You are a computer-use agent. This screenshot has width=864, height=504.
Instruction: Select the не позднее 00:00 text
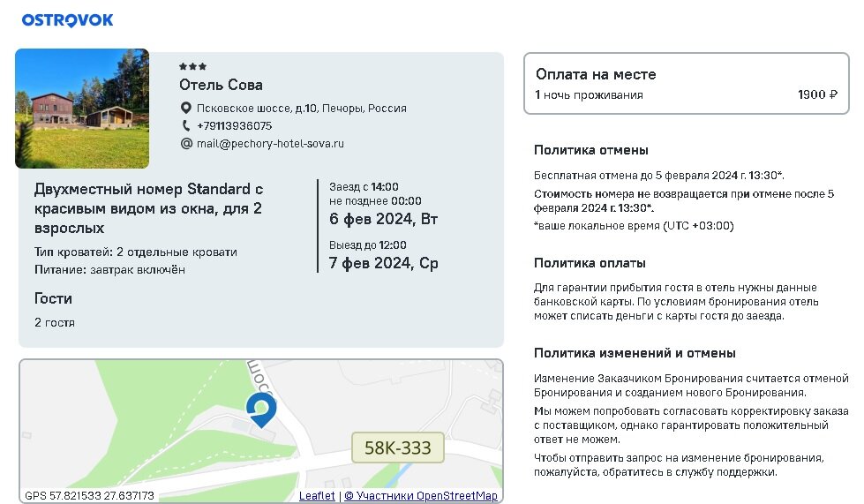pos(375,201)
